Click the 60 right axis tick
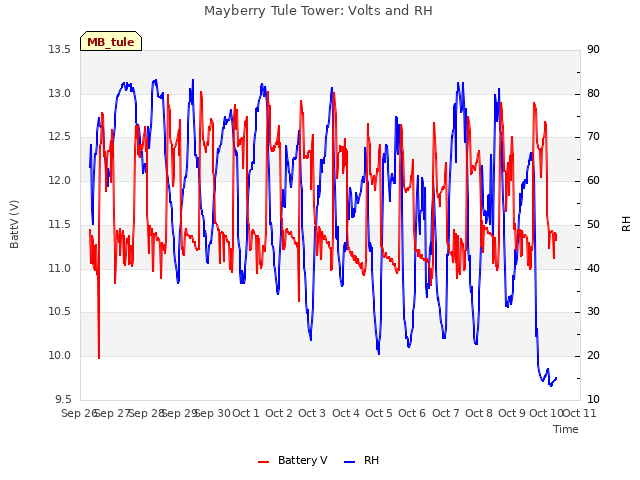The image size is (640, 480). (x=593, y=180)
